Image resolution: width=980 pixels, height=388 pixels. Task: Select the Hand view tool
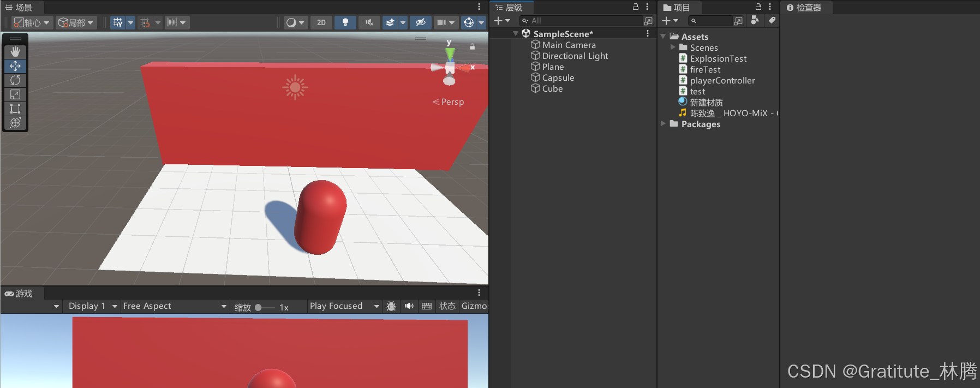pyautogui.click(x=15, y=52)
